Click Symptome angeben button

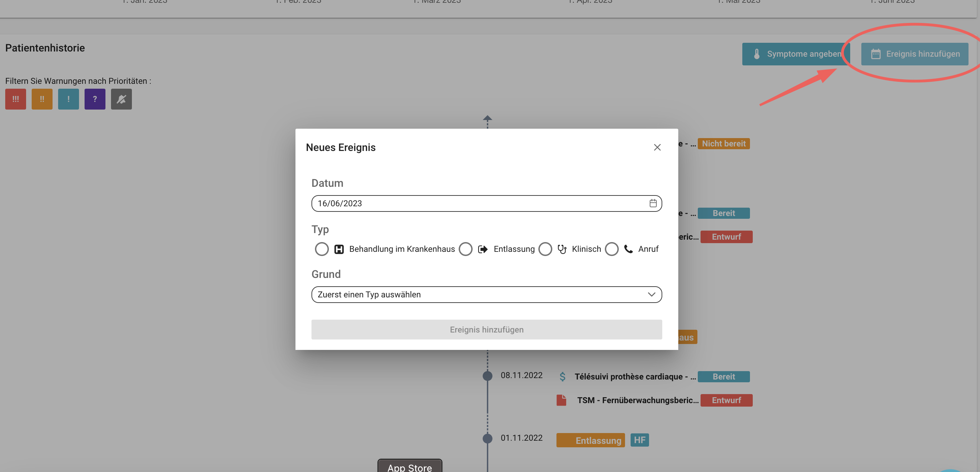[x=796, y=54]
